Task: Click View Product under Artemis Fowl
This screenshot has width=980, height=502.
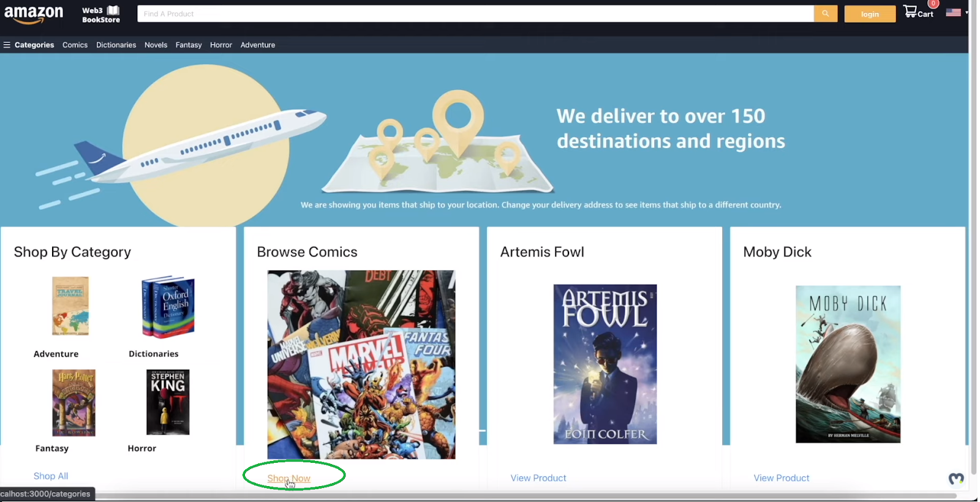Action: coord(538,478)
